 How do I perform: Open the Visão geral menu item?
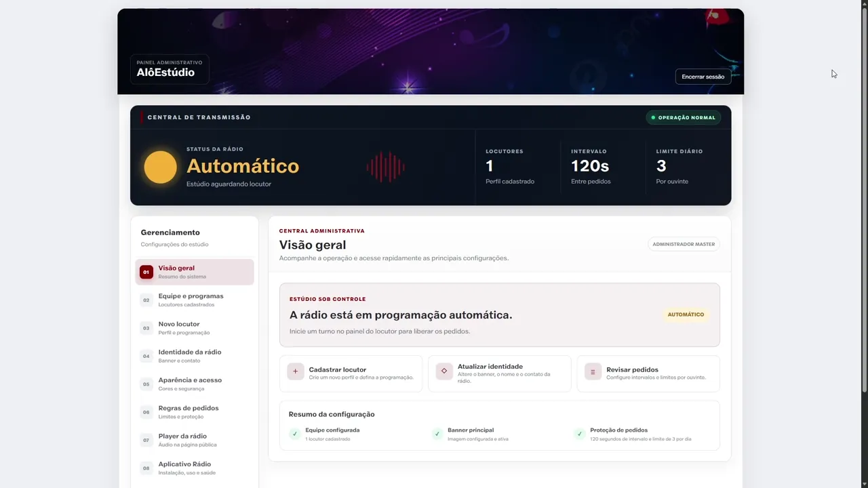point(195,272)
